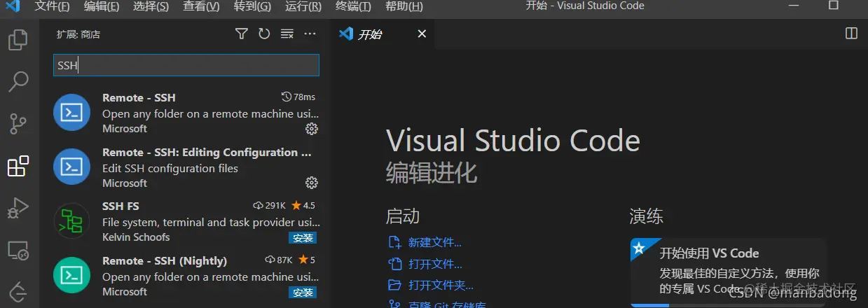Image resolution: width=868 pixels, height=308 pixels.
Task: Click the file icon beside 打开文件
Action: pyautogui.click(x=394, y=264)
